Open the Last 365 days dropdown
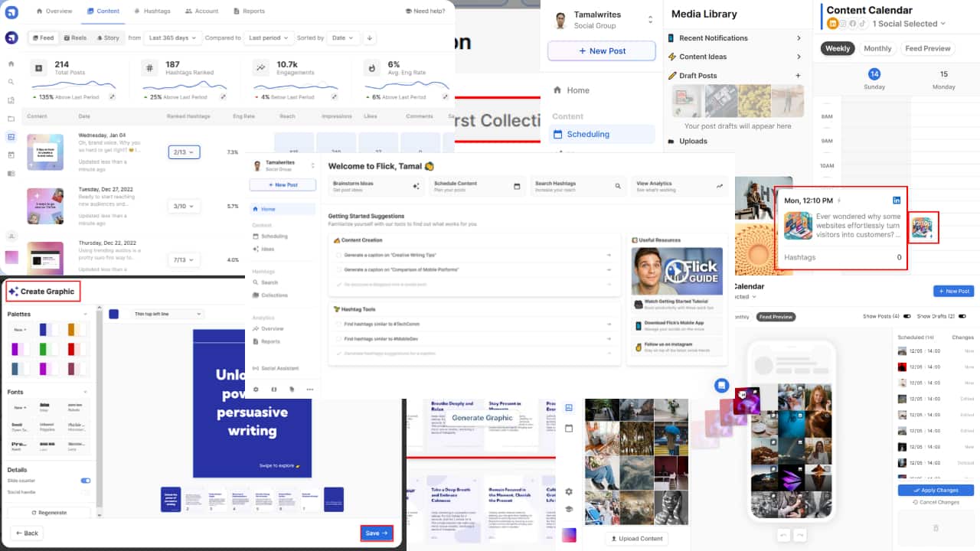 point(172,37)
